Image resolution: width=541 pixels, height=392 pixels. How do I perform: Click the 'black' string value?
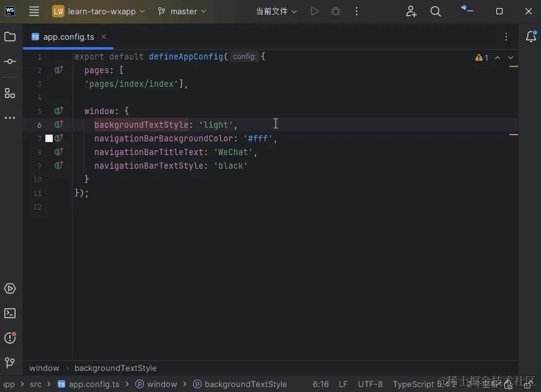click(x=230, y=166)
